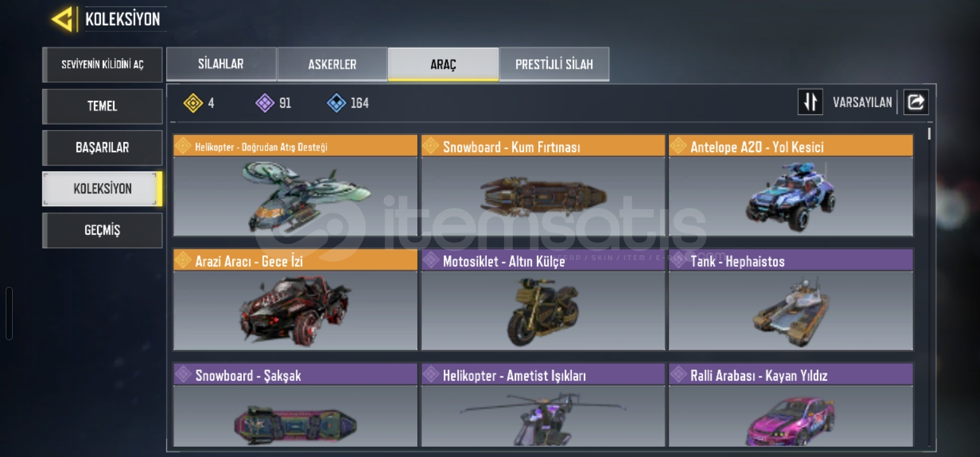Image resolution: width=980 pixels, height=457 pixels.
Task: Select the Tank - Hephaistos skin
Action: coord(791,300)
